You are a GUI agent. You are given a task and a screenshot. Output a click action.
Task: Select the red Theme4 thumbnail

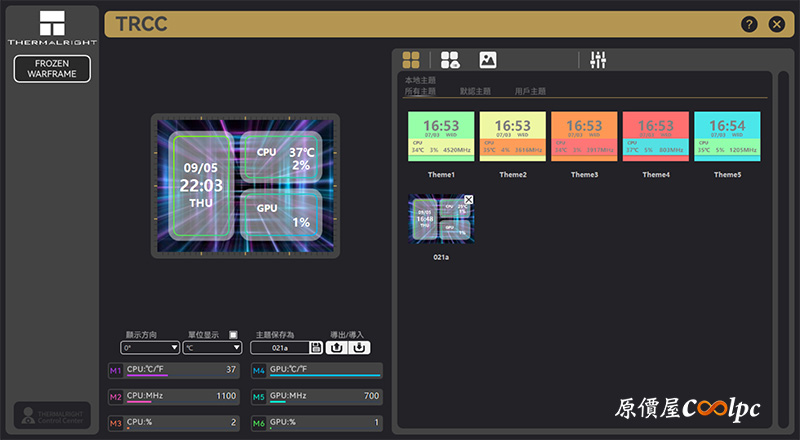point(656,136)
